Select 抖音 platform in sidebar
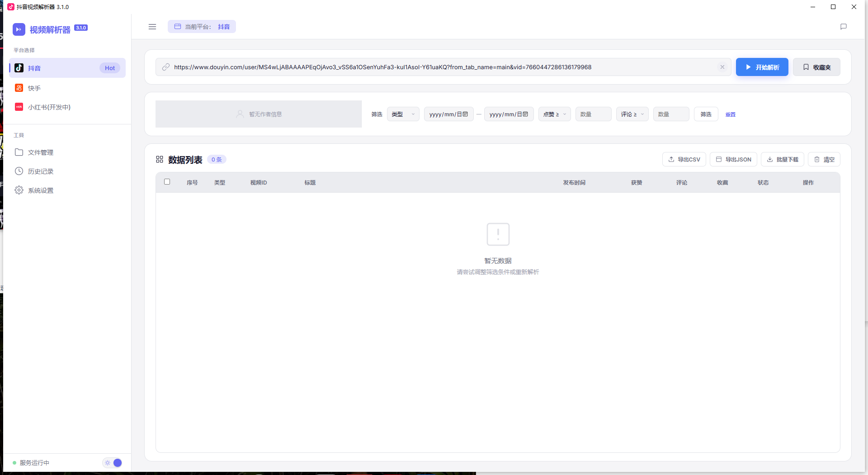Image resolution: width=868 pixels, height=475 pixels. coord(67,68)
